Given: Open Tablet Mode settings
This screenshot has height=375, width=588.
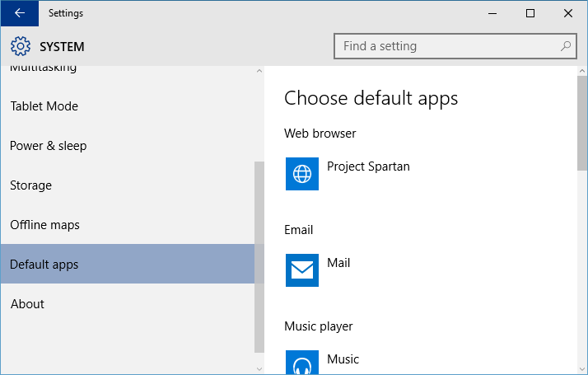Looking at the screenshot, I should click(44, 106).
